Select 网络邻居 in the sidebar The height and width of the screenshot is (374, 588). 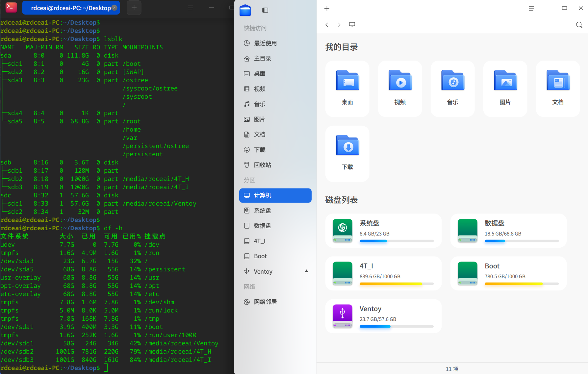[x=265, y=302]
